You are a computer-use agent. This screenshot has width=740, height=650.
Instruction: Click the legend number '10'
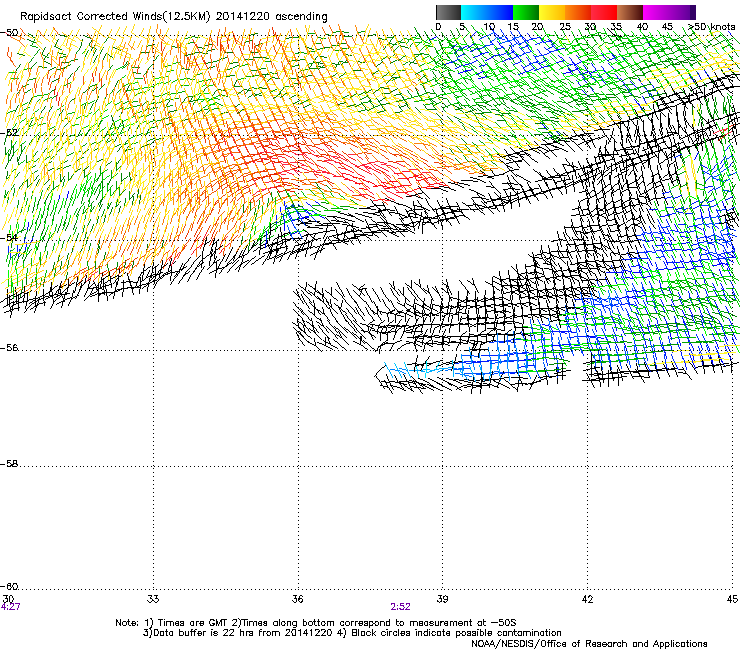(x=489, y=26)
